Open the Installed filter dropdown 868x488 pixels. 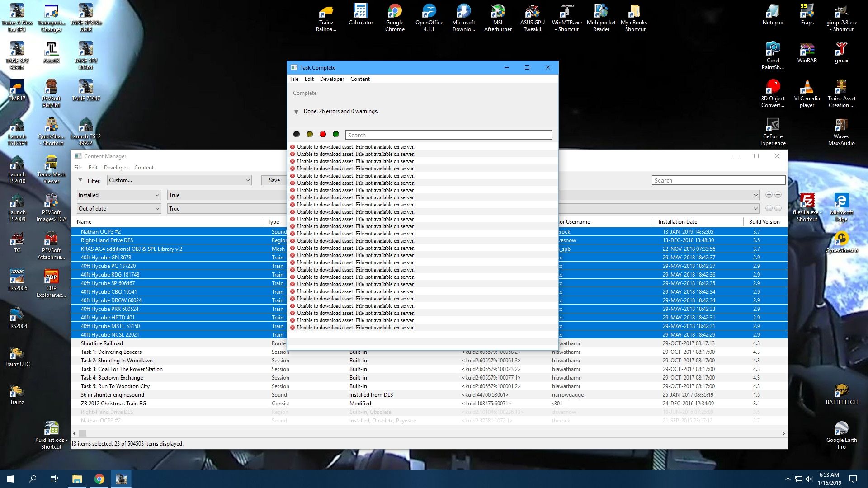pos(118,195)
